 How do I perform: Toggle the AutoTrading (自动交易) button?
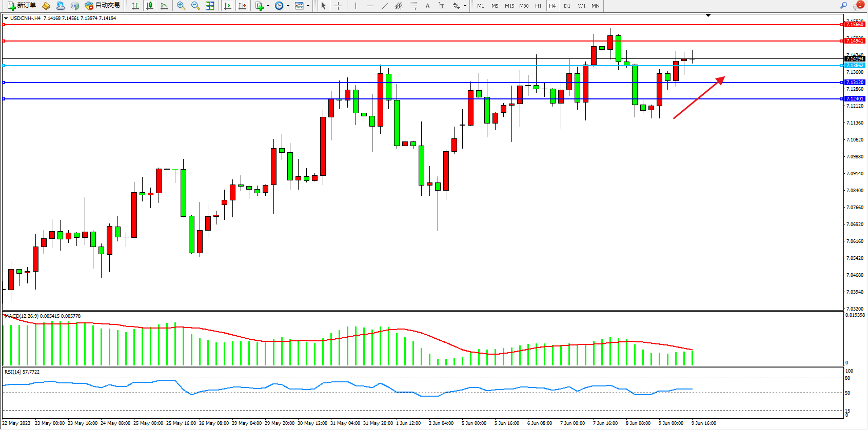103,6
